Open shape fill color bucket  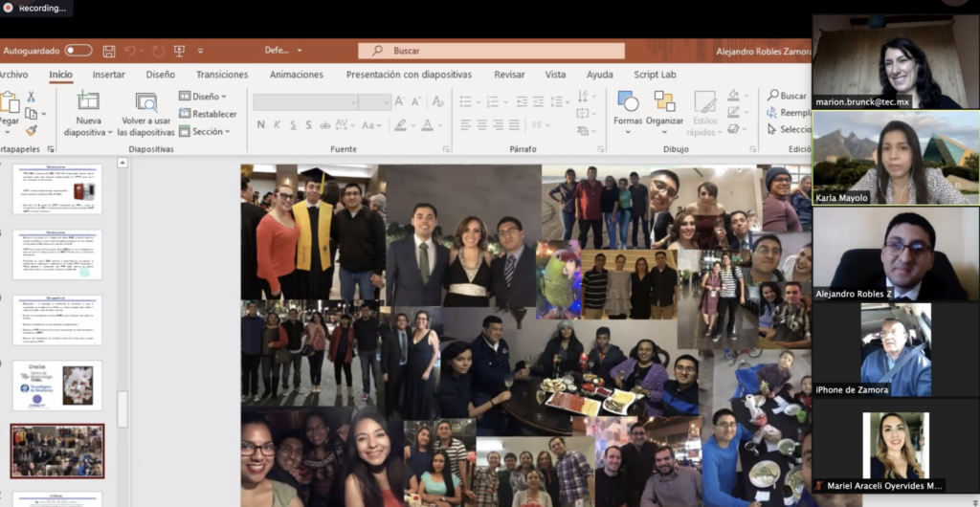[x=734, y=97]
